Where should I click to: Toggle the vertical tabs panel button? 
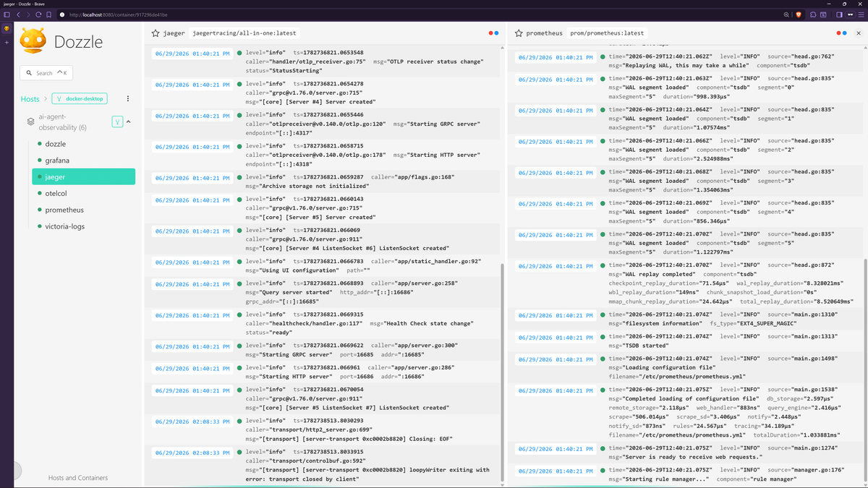(7, 14)
